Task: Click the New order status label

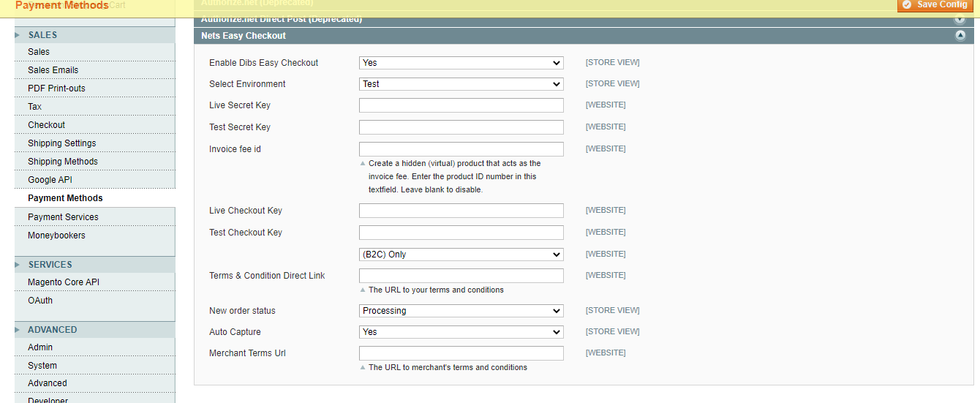Action: point(242,311)
